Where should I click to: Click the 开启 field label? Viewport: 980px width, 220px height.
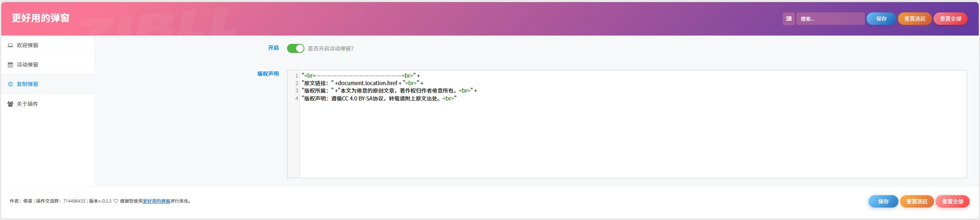[x=273, y=48]
